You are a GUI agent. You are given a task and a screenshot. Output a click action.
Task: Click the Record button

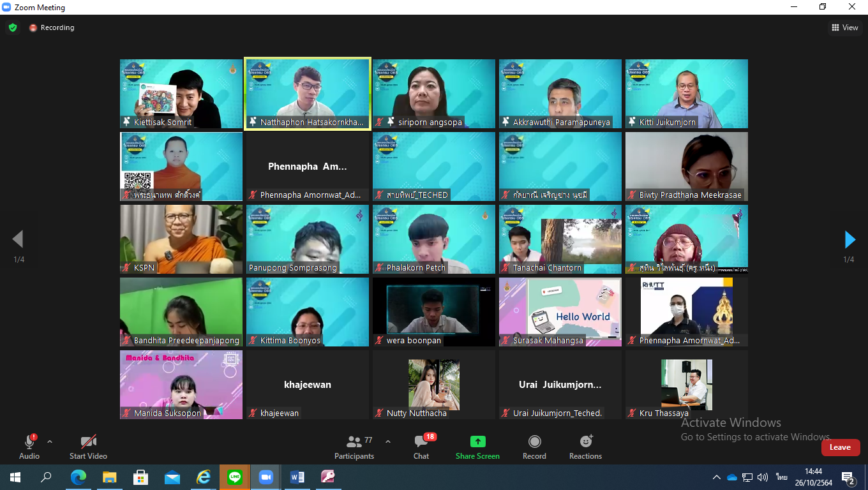coord(534,447)
